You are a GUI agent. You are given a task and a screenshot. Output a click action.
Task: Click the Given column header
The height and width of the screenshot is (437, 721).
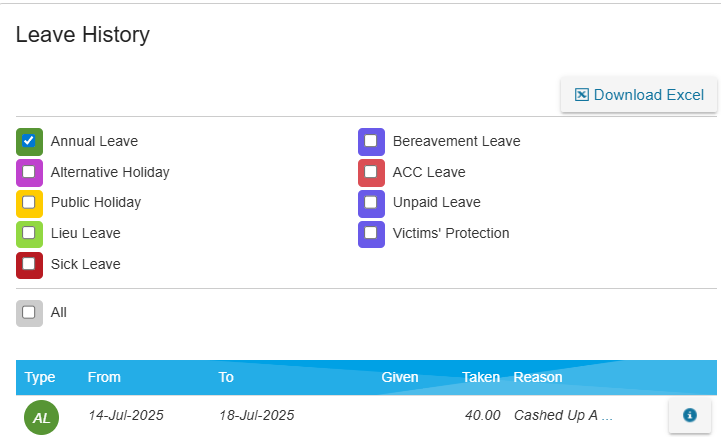(400, 377)
